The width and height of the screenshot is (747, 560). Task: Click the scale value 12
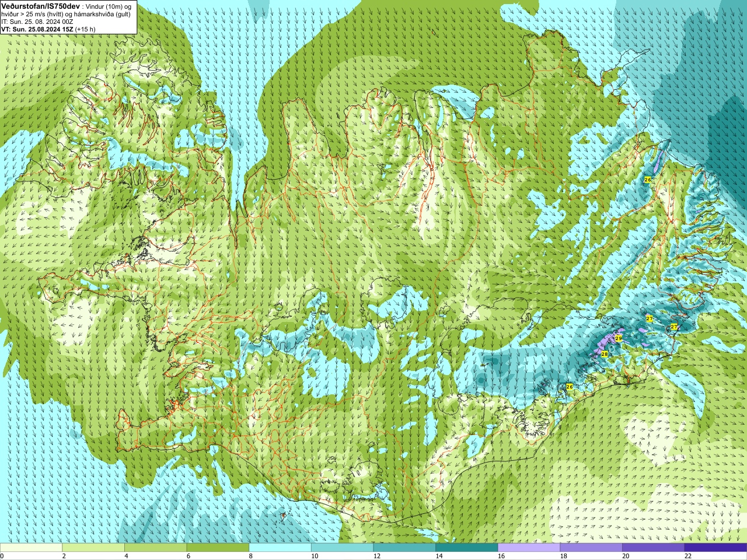coord(377,556)
